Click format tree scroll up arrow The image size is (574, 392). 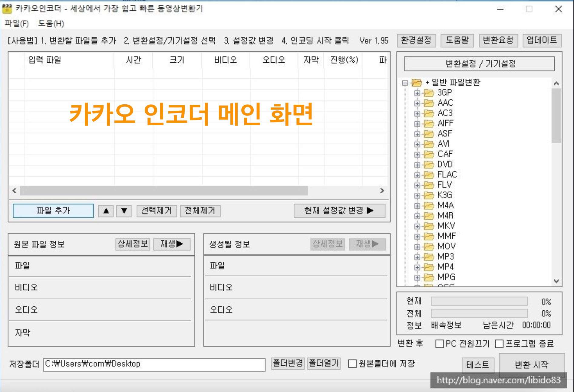pos(556,83)
